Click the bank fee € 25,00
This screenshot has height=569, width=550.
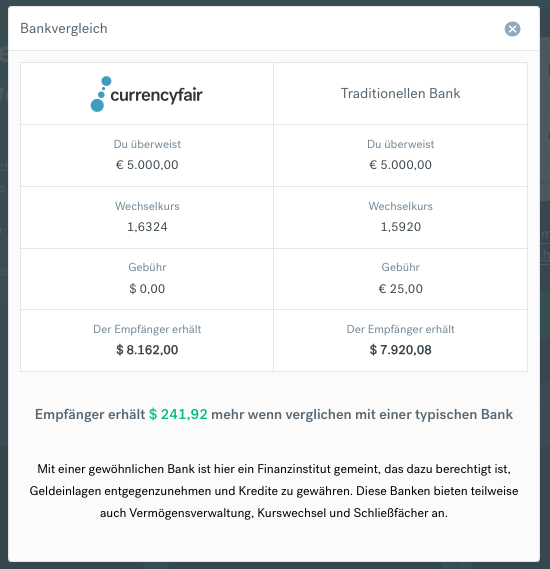pyautogui.click(x=401, y=289)
